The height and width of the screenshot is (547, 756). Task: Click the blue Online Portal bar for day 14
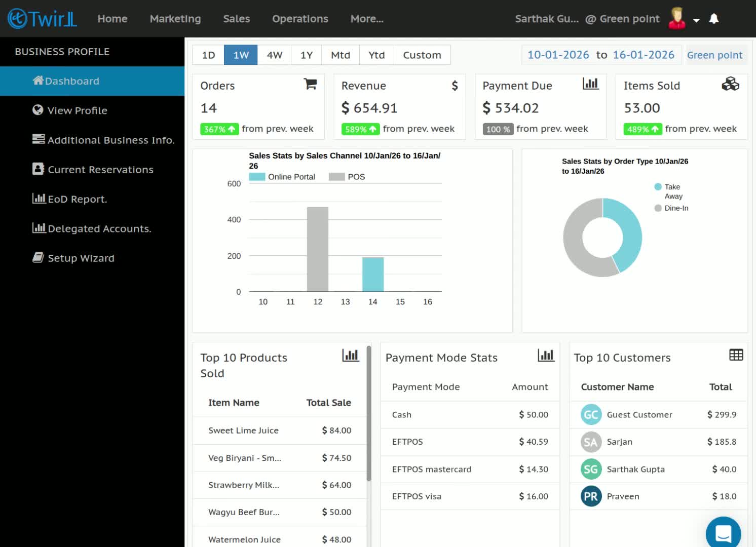point(373,275)
